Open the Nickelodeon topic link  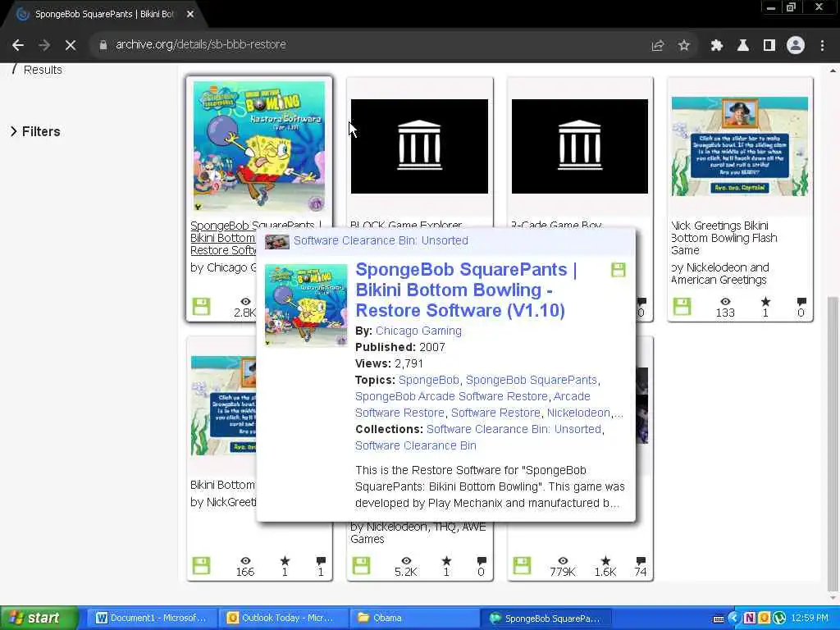click(x=578, y=413)
